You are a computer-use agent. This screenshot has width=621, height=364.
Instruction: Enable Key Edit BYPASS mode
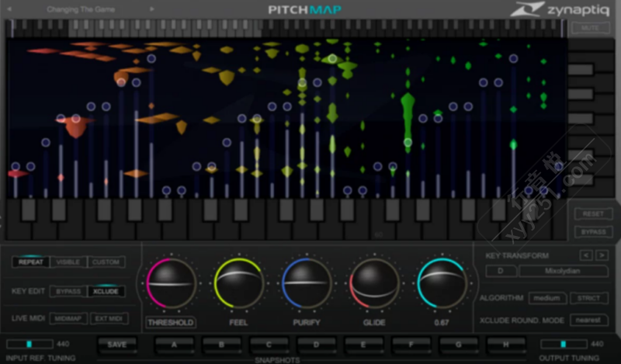pyautogui.click(x=68, y=292)
